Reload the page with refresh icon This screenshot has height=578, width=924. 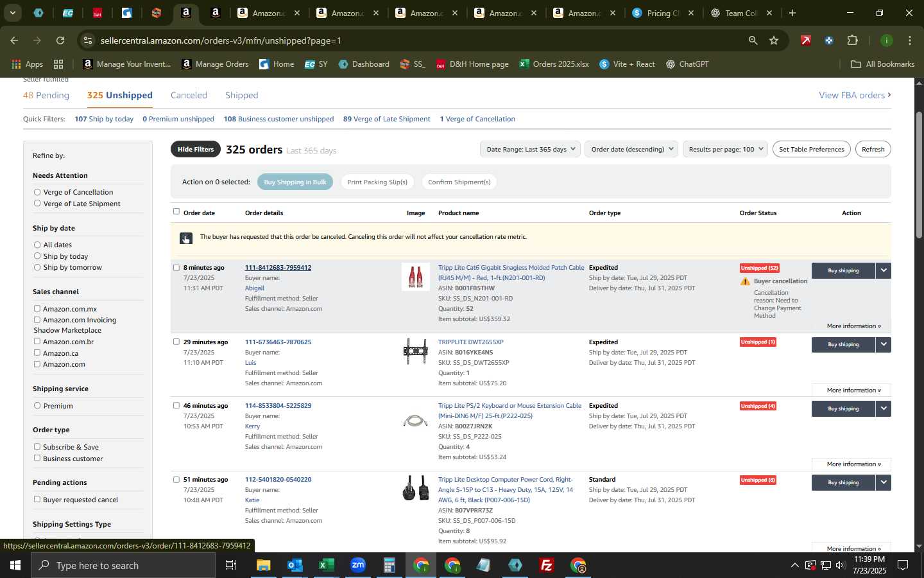pos(60,40)
